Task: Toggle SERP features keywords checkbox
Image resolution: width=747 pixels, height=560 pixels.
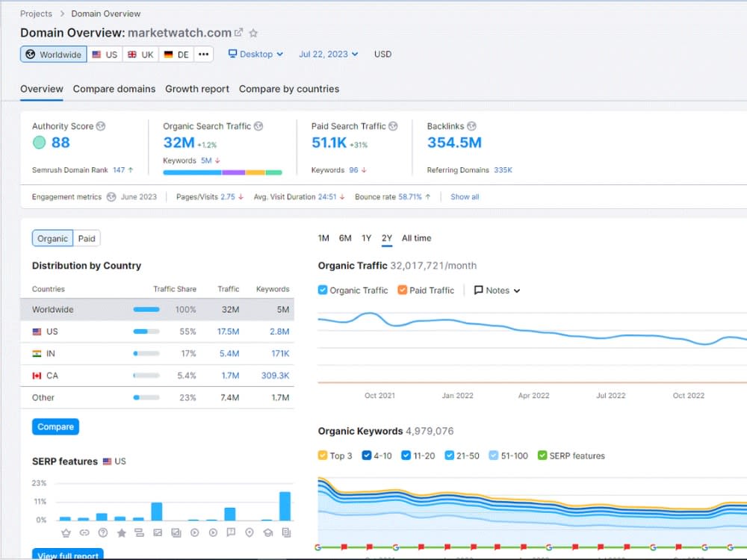Action: (x=542, y=455)
